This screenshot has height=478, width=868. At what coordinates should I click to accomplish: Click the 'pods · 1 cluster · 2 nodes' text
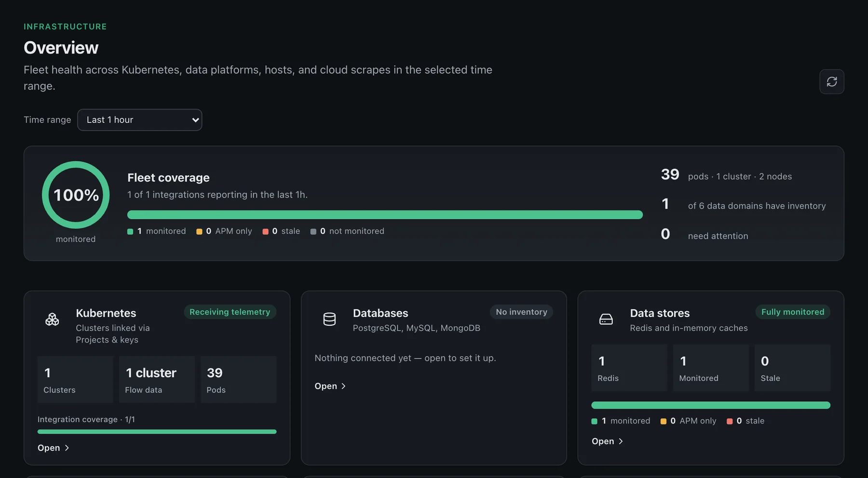740,176
